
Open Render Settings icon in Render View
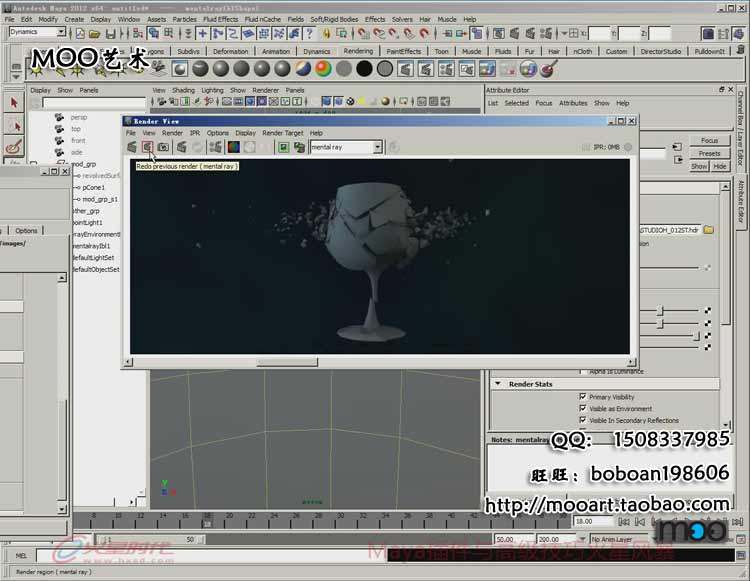(216, 147)
